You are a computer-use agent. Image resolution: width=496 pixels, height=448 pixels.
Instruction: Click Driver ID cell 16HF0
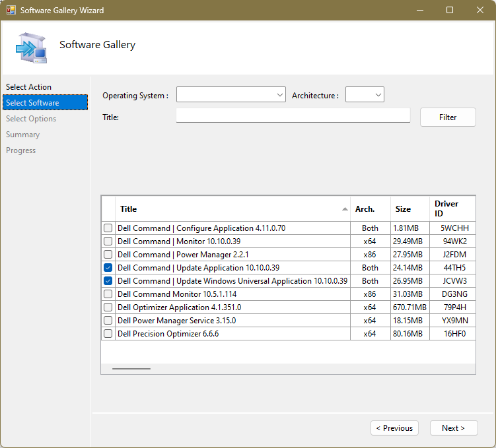click(x=452, y=334)
